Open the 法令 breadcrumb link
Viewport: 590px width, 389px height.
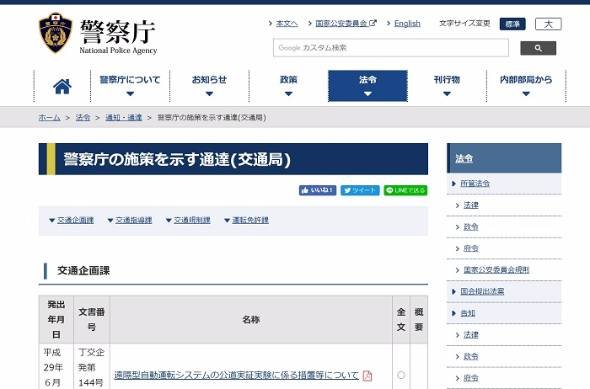click(x=83, y=117)
